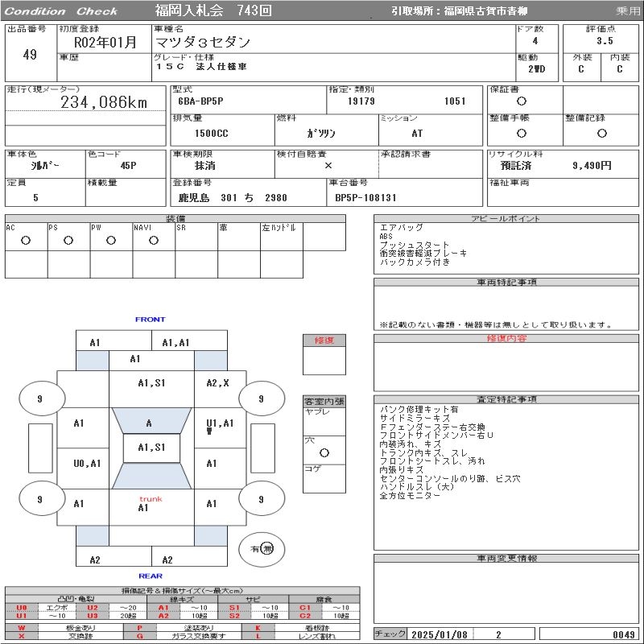Click the circle under NAVI equipment
644x644 pixels.
coord(154,240)
